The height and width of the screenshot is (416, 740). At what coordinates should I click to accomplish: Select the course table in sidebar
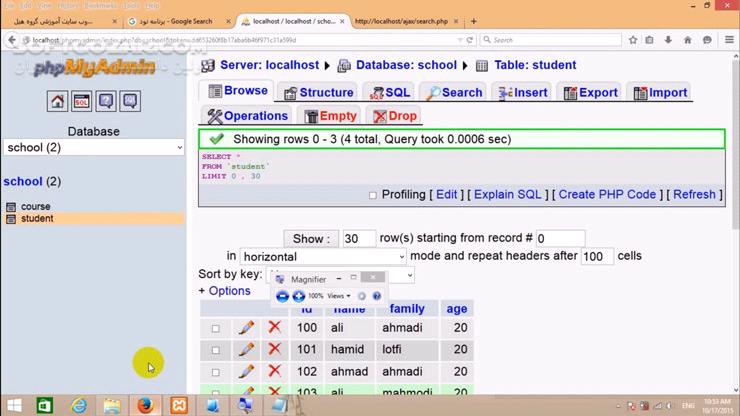point(35,206)
